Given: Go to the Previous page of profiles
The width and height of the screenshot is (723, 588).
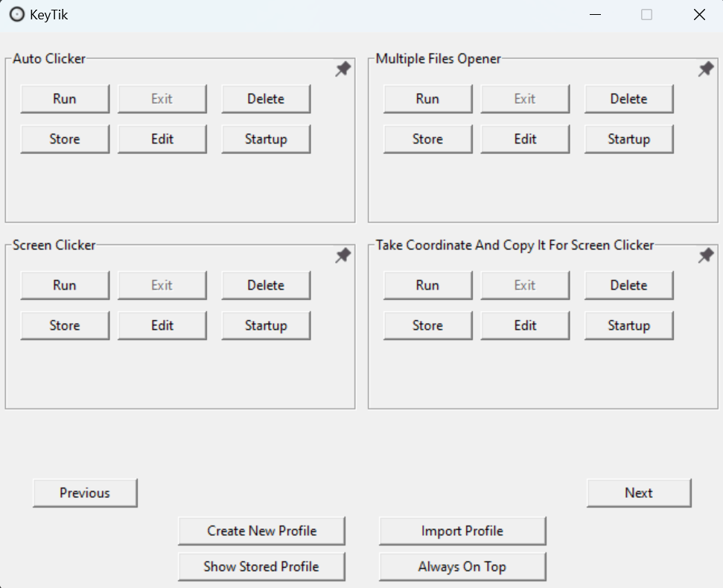Looking at the screenshot, I should [86, 493].
